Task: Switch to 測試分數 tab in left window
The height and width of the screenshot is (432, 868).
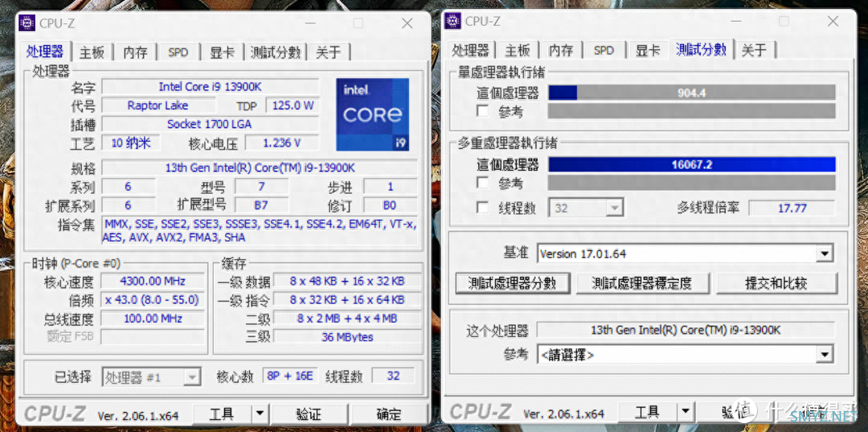Action: (x=275, y=52)
